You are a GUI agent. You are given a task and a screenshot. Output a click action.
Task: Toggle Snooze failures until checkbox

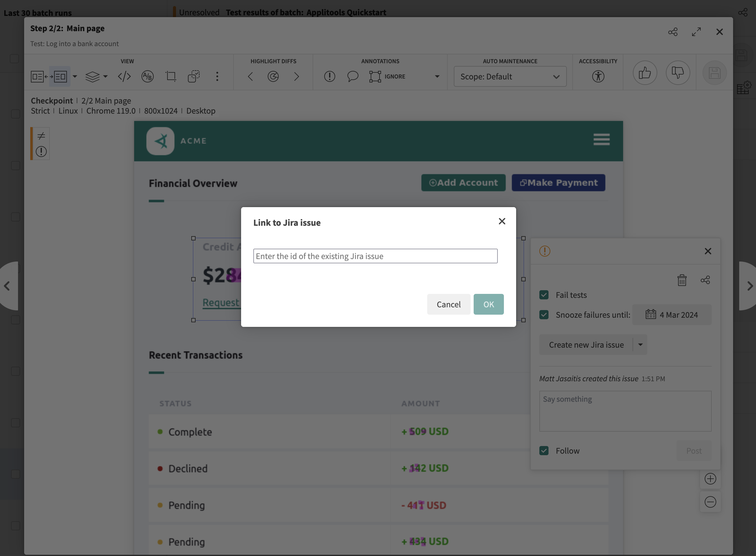pyautogui.click(x=544, y=315)
